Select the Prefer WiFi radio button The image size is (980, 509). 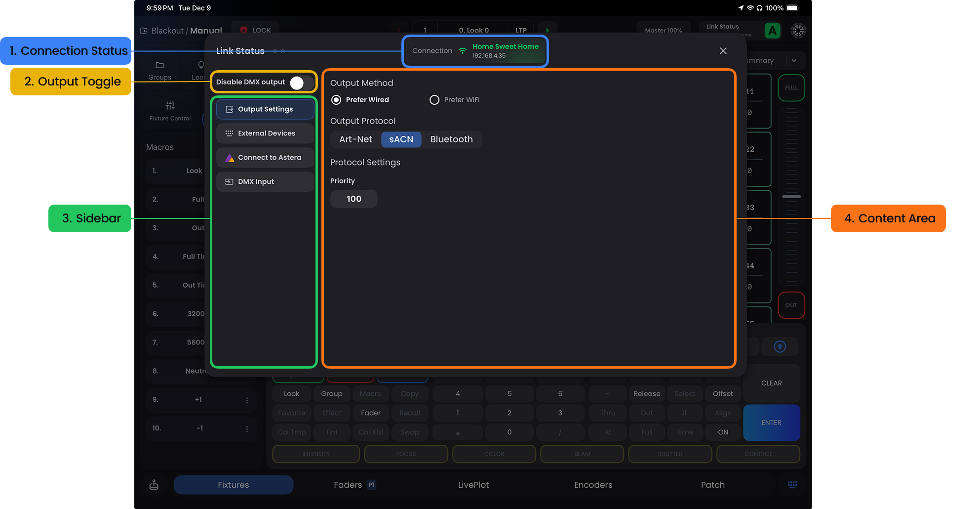pyautogui.click(x=434, y=100)
